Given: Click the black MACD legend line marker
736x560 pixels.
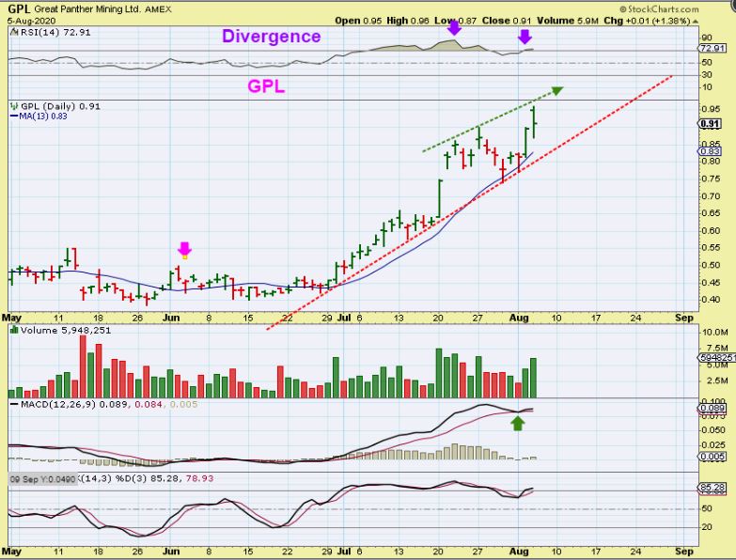Looking at the screenshot, I should point(14,404).
